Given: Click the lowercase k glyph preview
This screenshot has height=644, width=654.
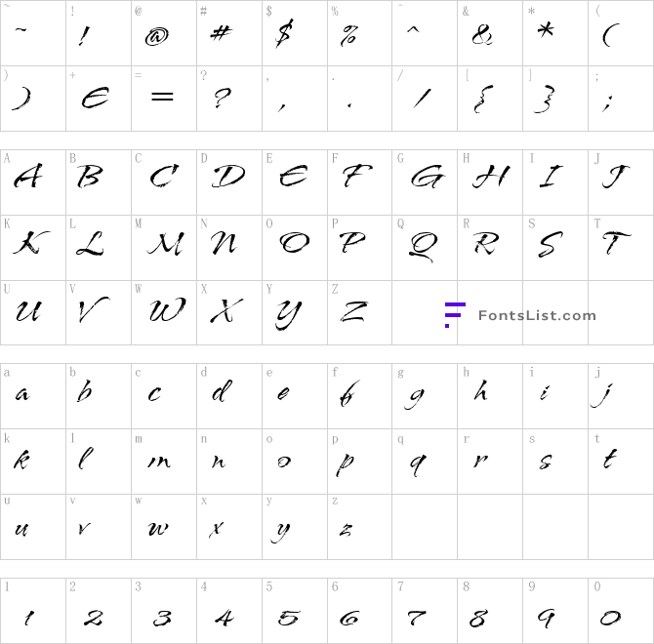Looking at the screenshot, I should (x=21, y=461).
